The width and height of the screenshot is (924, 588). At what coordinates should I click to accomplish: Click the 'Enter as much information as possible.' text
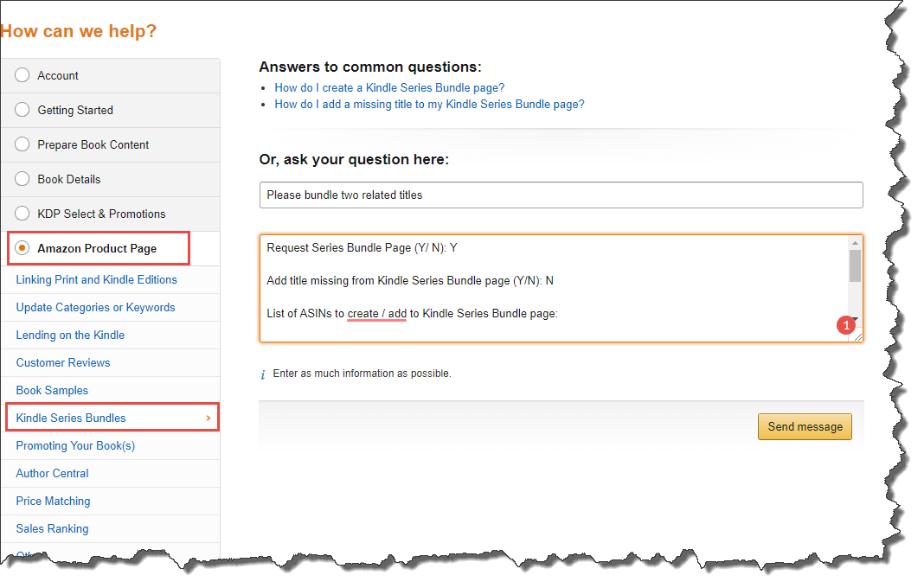362,374
